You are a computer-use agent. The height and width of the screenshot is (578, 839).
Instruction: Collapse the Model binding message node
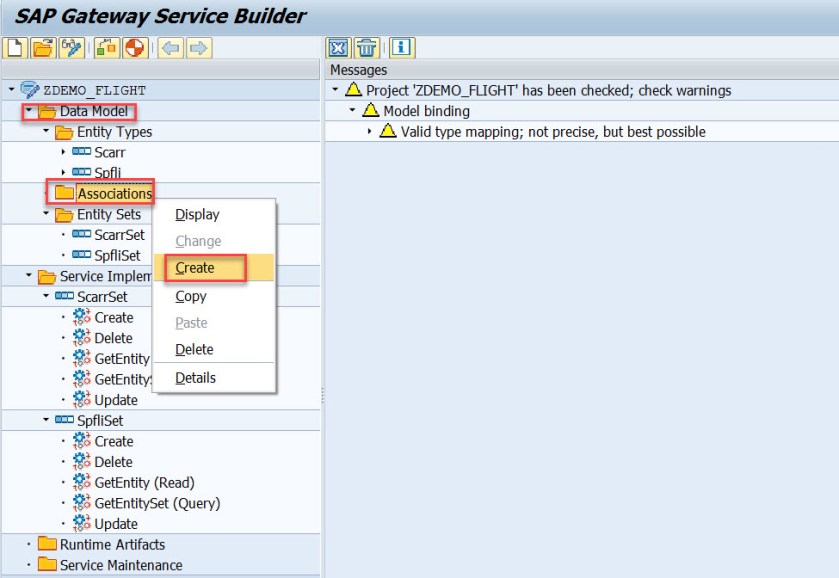tap(352, 110)
